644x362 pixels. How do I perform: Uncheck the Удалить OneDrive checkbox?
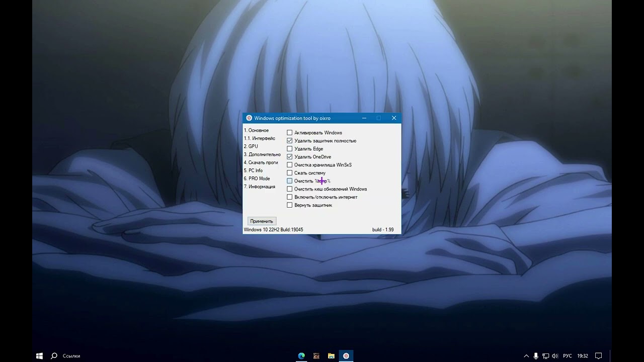coord(290,157)
